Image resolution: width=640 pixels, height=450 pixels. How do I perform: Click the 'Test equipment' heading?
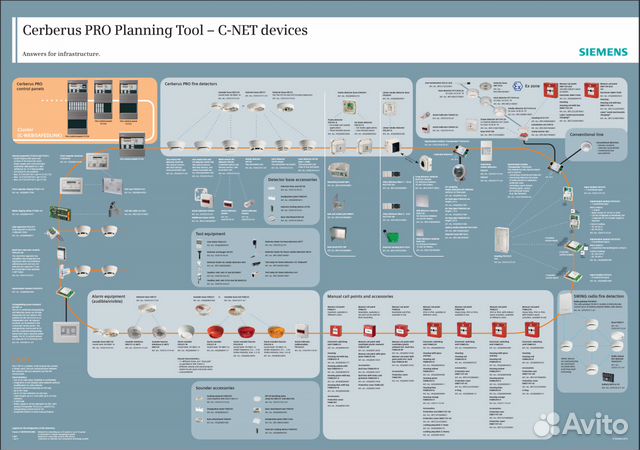(x=210, y=234)
